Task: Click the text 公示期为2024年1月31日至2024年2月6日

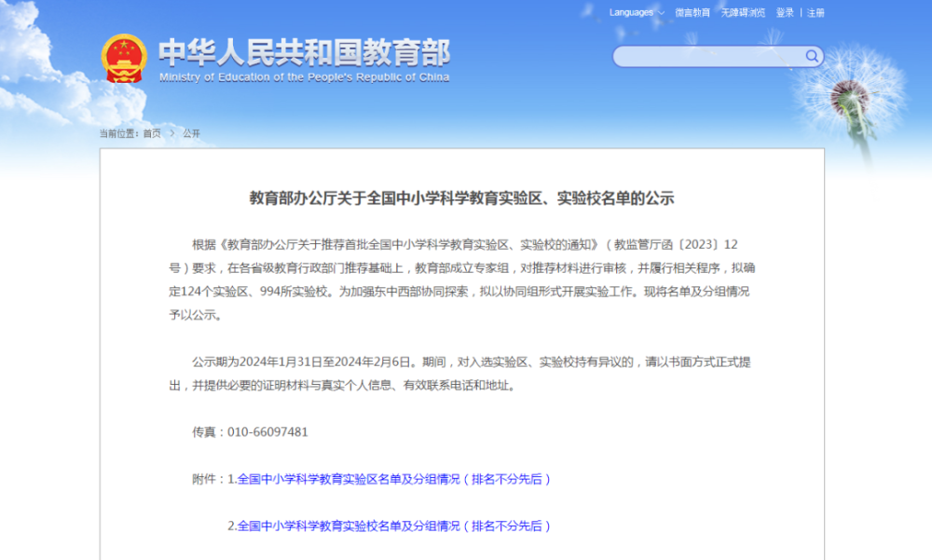Action: (x=301, y=362)
